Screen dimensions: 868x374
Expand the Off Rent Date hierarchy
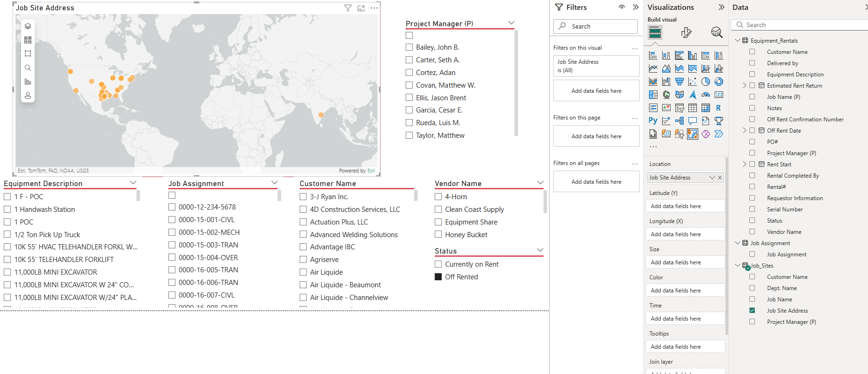[x=744, y=131]
